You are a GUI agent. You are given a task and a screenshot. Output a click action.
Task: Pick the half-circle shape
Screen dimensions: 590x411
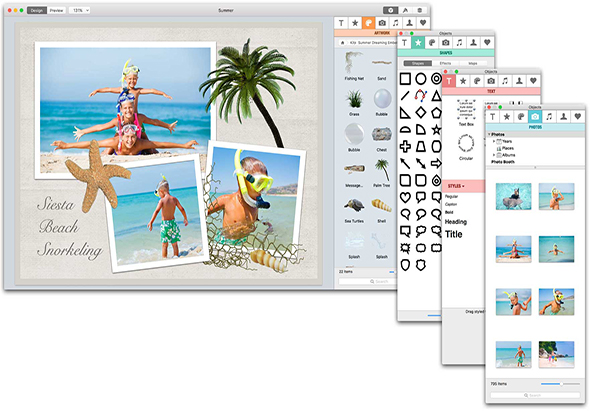(x=405, y=129)
